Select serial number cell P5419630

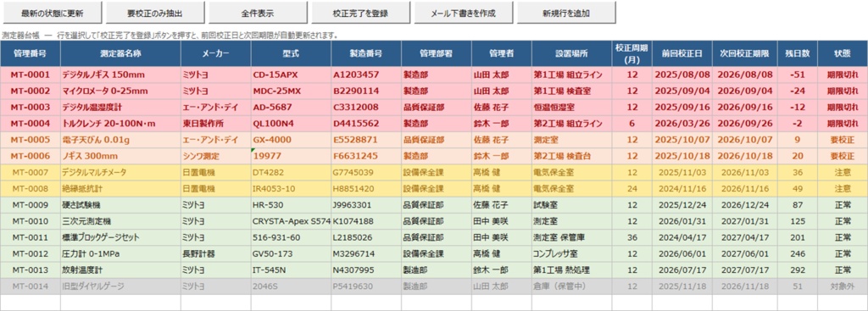366,286
